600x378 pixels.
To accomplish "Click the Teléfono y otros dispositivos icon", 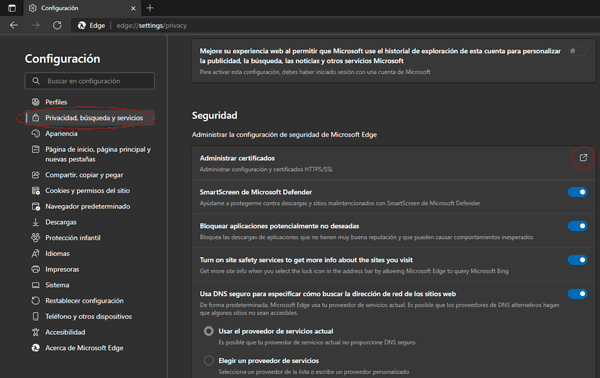I will coord(36,316).
